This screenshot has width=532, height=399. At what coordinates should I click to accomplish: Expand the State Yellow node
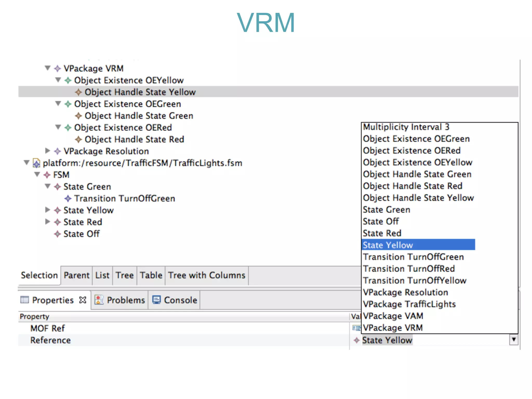click(47, 210)
